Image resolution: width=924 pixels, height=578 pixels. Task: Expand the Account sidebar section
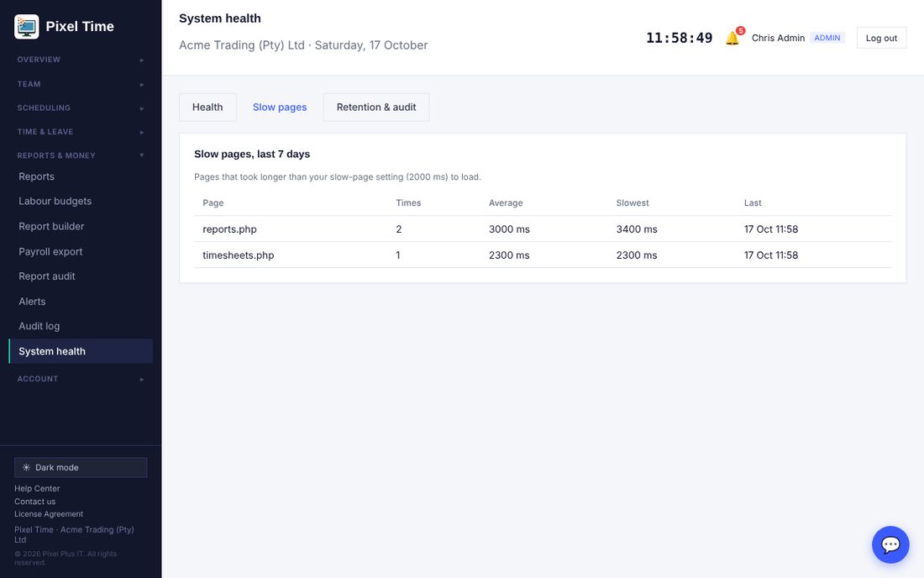click(81, 379)
